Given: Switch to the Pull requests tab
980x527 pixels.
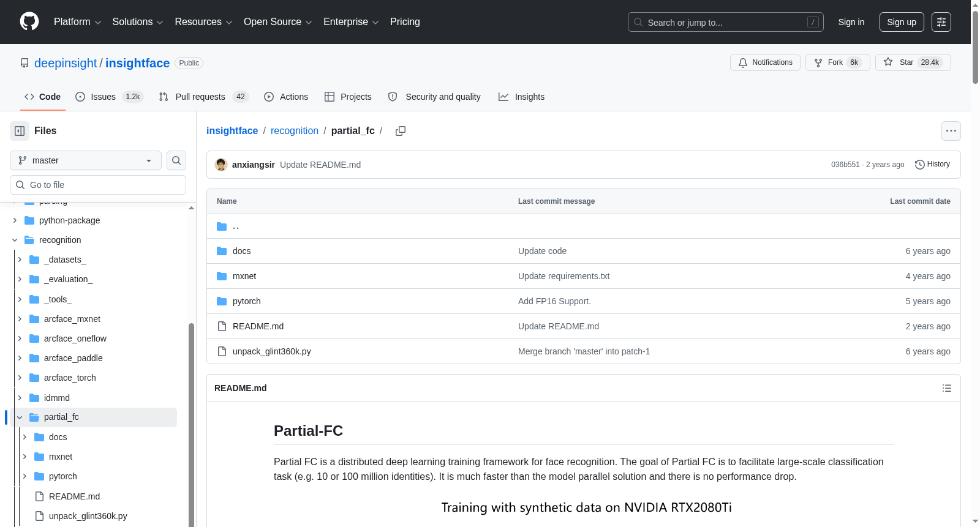Looking at the screenshot, I should (x=203, y=97).
